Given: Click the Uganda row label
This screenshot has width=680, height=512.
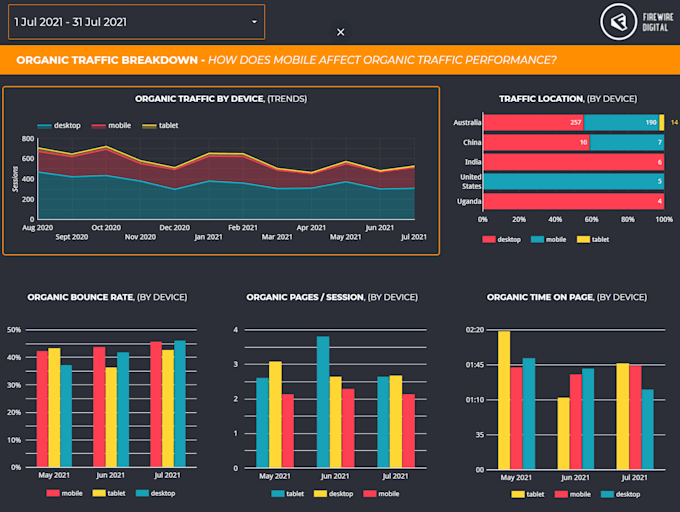Looking at the screenshot, I should [x=469, y=201].
